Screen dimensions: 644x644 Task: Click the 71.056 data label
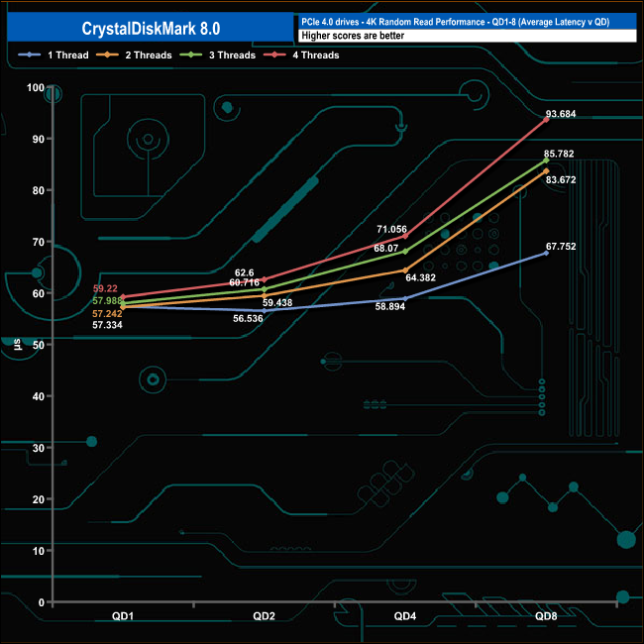pos(391,229)
